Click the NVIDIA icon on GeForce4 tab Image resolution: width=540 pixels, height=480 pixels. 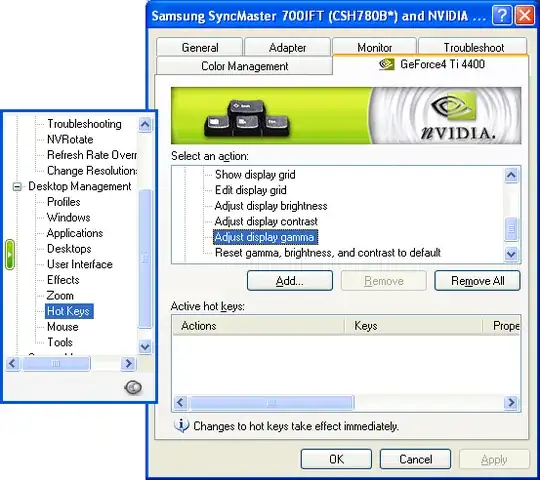coord(386,64)
